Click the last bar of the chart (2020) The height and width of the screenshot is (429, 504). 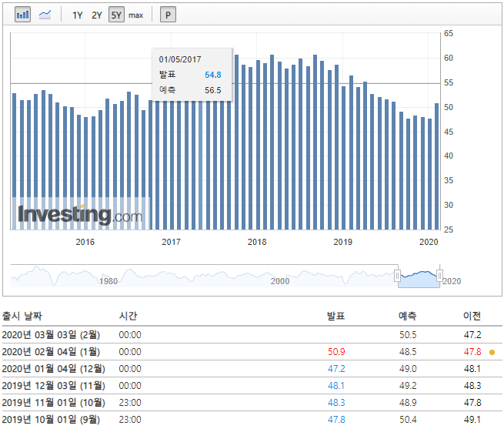tap(436, 166)
